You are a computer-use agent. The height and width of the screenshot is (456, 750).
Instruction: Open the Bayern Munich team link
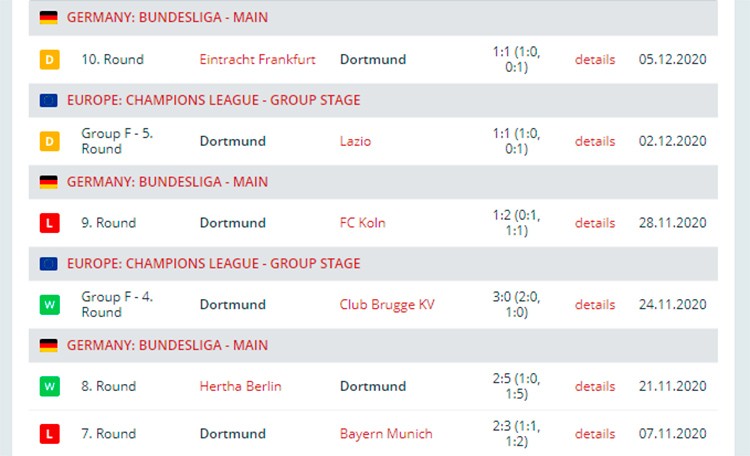[386, 434]
